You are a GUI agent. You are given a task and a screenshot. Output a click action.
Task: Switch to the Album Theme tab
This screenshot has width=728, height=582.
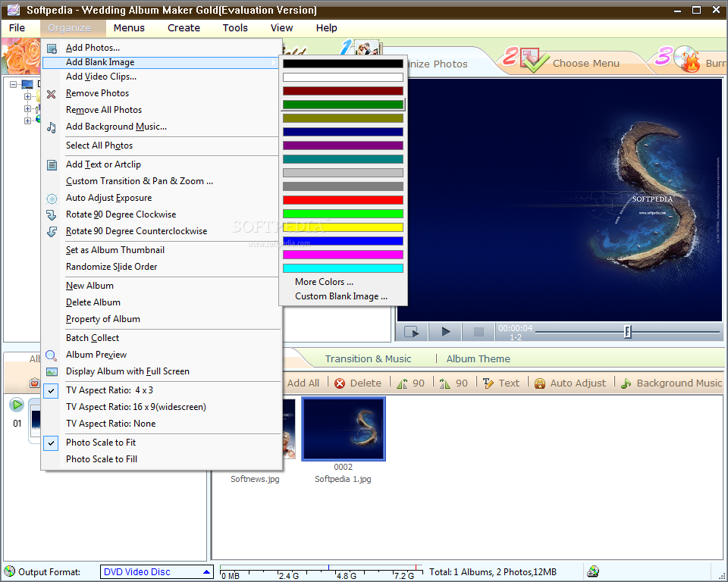click(478, 359)
